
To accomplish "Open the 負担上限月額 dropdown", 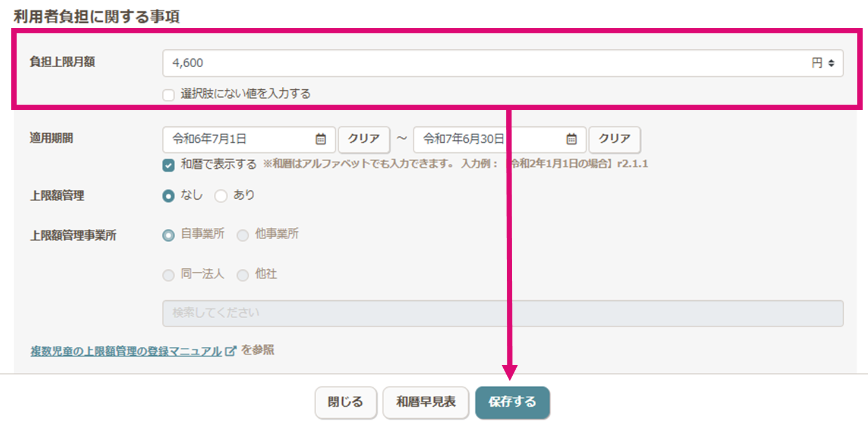I will tap(503, 63).
